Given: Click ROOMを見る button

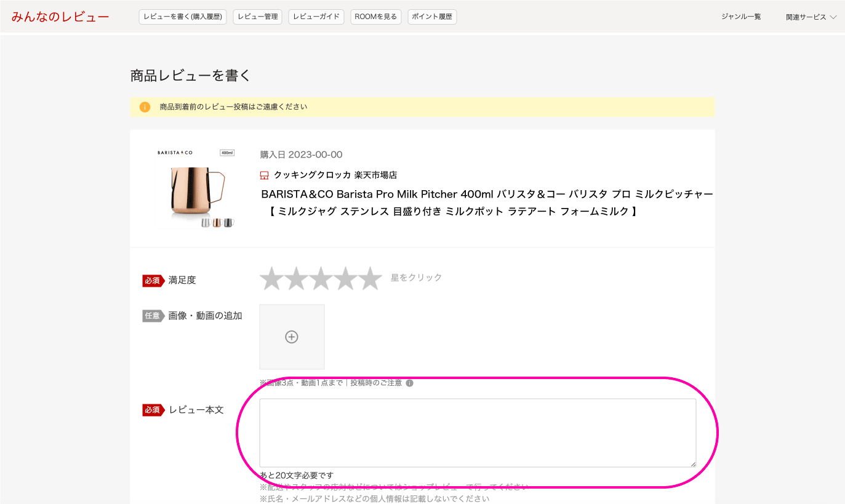Looking at the screenshot, I should point(376,17).
